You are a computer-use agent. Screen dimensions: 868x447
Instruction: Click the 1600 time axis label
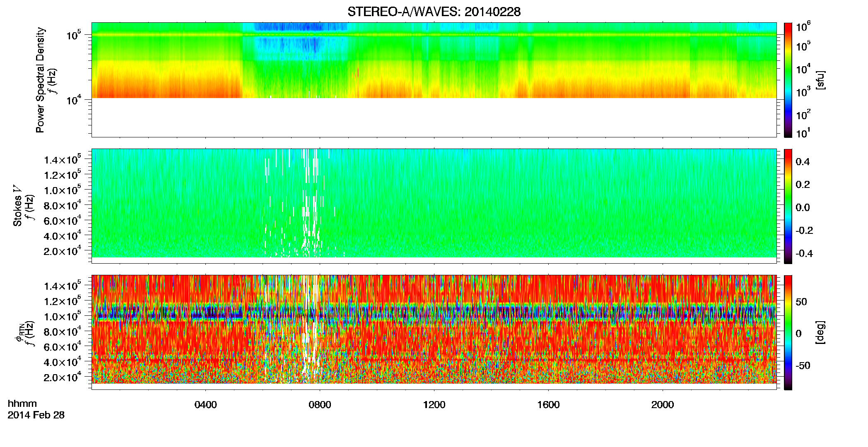[x=548, y=405]
